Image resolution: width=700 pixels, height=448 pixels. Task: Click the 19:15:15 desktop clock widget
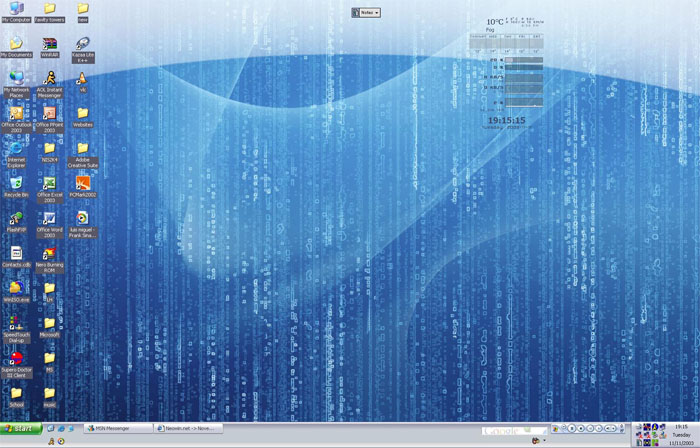click(x=506, y=120)
